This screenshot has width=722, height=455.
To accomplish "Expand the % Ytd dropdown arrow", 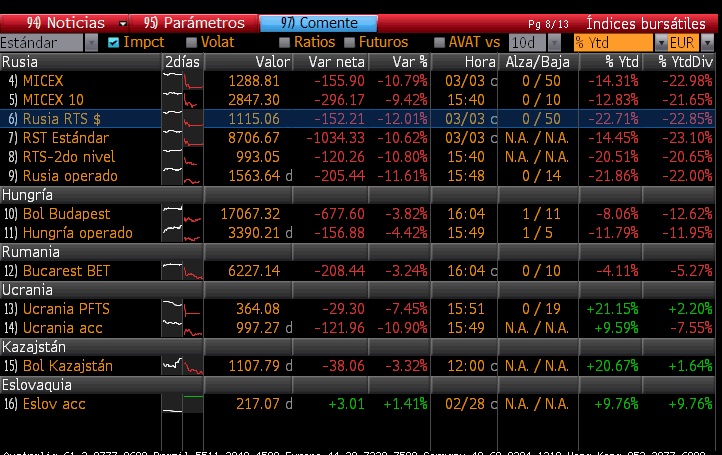I will coord(661,43).
